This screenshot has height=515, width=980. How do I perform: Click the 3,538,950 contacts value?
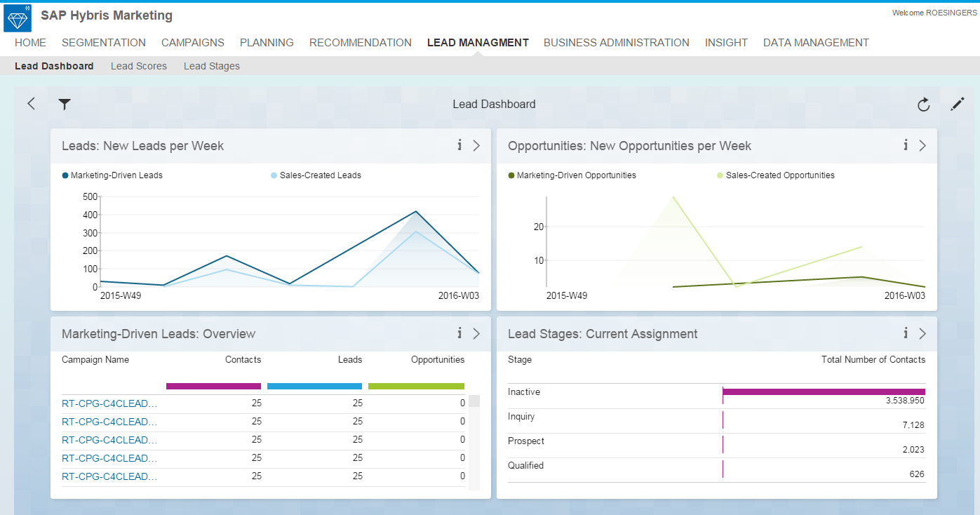[905, 401]
